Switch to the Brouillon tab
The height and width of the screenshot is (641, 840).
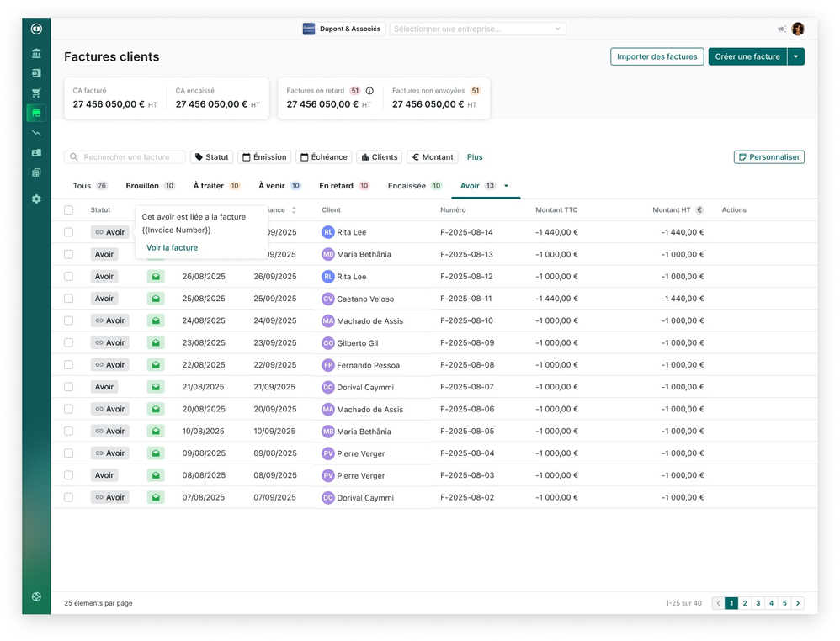[x=142, y=186]
